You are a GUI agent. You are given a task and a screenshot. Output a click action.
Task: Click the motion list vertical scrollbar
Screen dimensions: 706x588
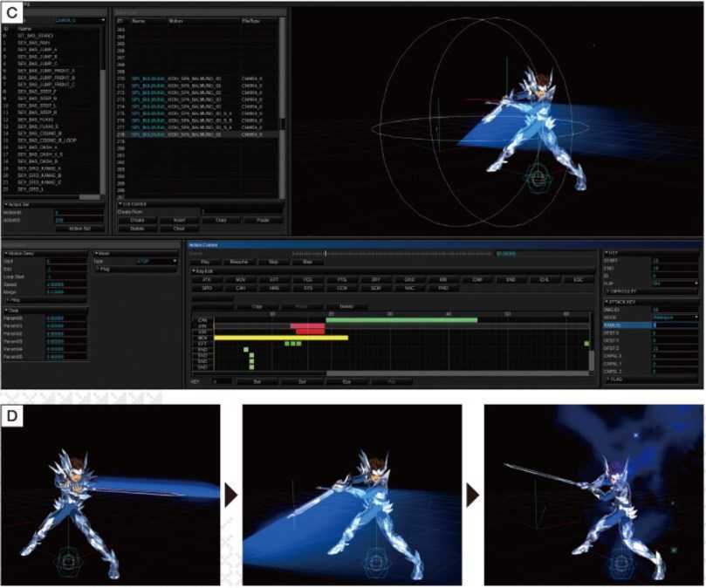pos(282,108)
